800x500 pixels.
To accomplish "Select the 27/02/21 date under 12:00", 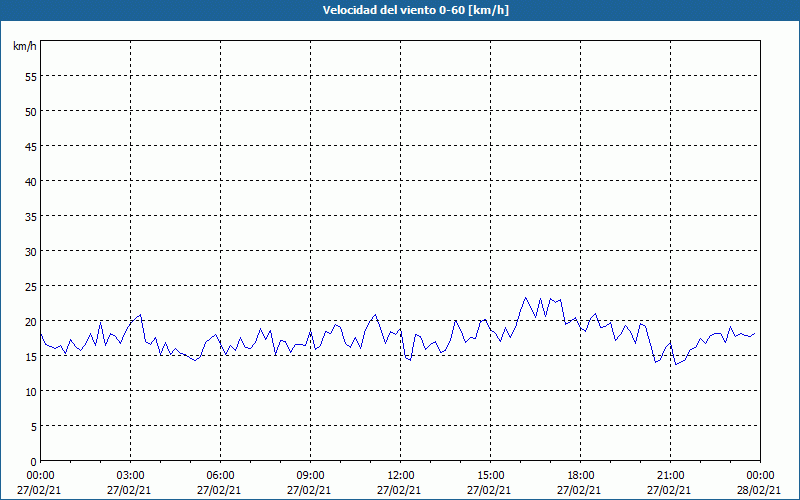I will [x=399, y=490].
